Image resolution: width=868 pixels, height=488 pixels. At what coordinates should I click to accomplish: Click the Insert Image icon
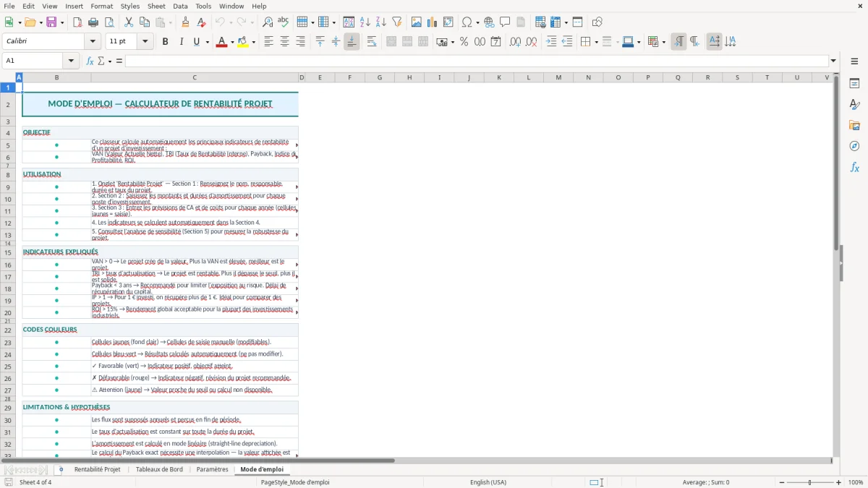pyautogui.click(x=417, y=22)
